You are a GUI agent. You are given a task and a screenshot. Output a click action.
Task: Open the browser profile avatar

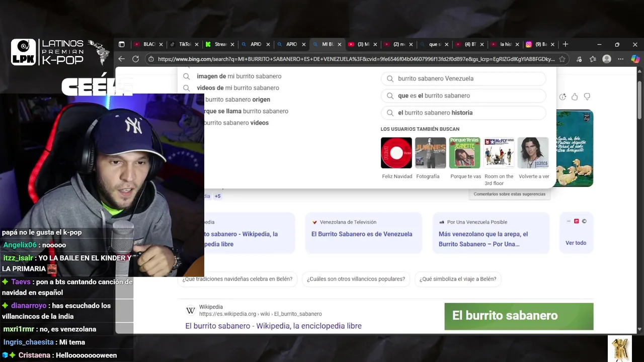(x=607, y=59)
